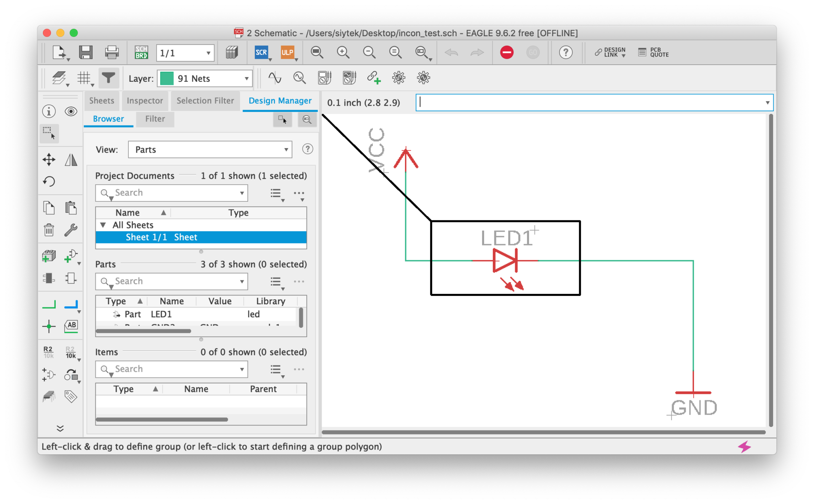Viewport: 814px width, 504px height.
Task: Select the Label (AB) tool
Action: tap(72, 326)
